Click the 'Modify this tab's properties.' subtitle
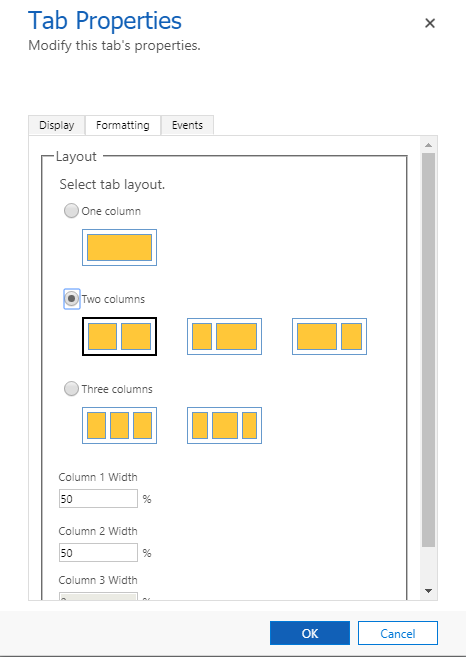Screen dimensions: 466x657 pyautogui.click(x=114, y=45)
